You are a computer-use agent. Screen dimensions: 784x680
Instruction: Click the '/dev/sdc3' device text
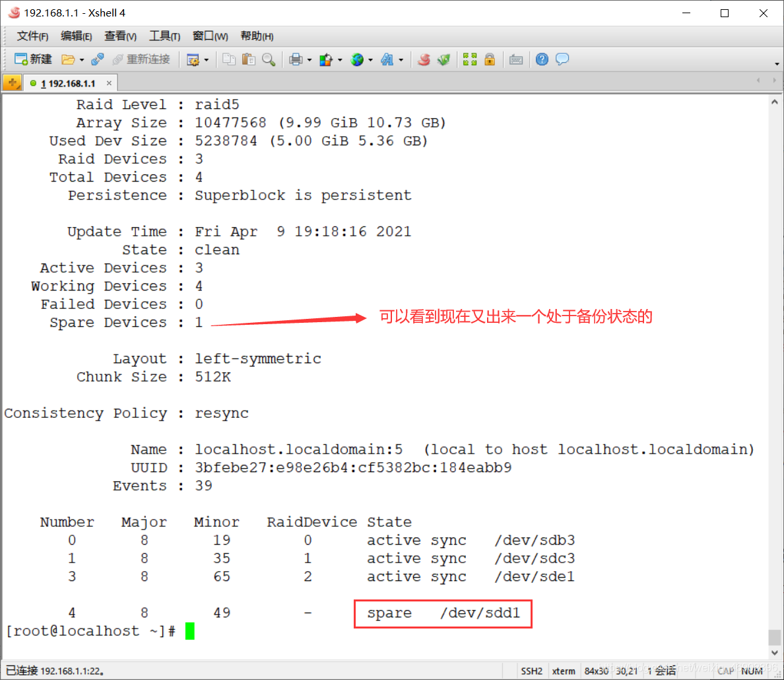click(535, 559)
